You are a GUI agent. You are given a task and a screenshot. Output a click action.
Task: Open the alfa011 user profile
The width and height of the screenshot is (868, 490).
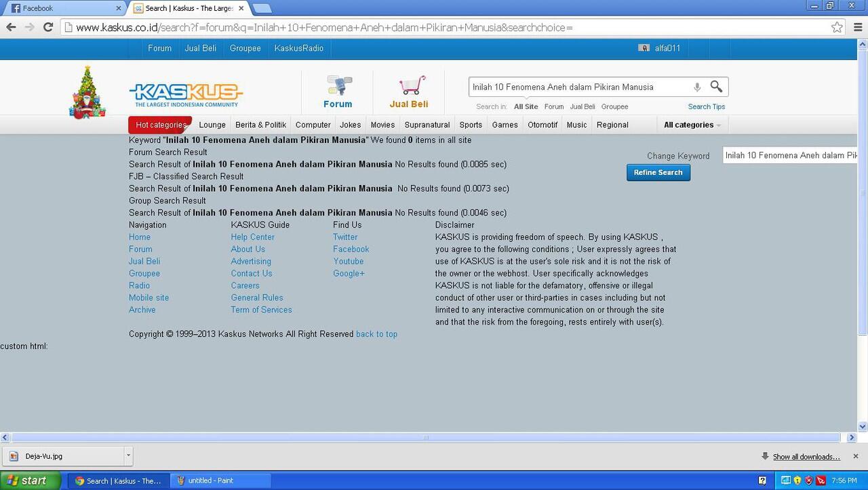[x=667, y=48]
